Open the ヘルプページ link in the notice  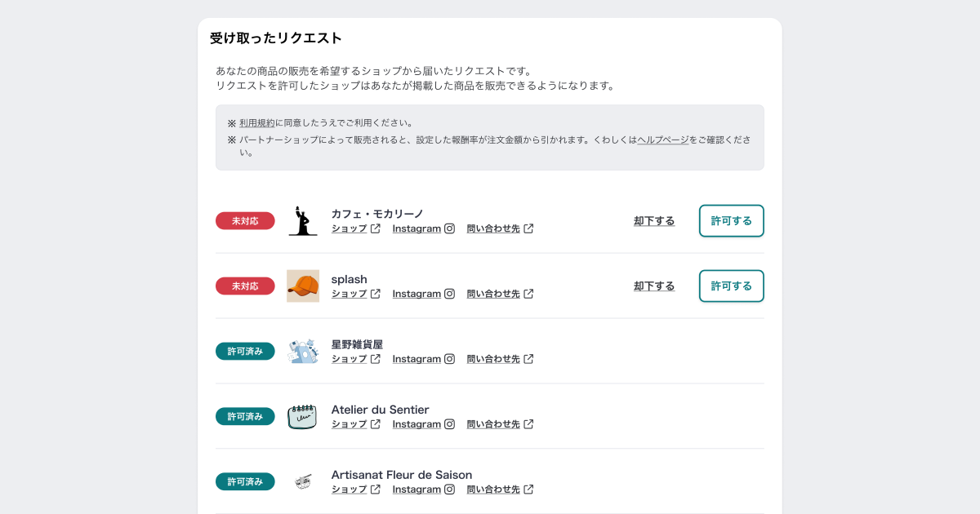pos(663,140)
